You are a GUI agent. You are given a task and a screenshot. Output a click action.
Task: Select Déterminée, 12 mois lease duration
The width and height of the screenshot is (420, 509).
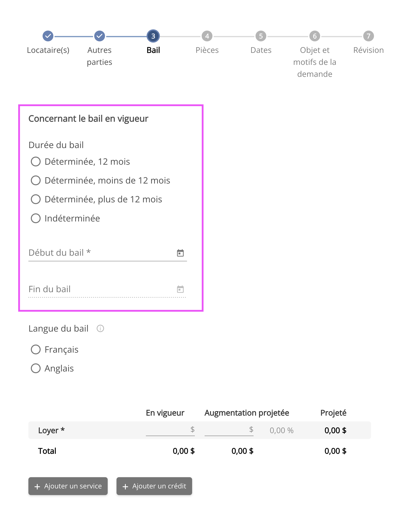(x=36, y=162)
